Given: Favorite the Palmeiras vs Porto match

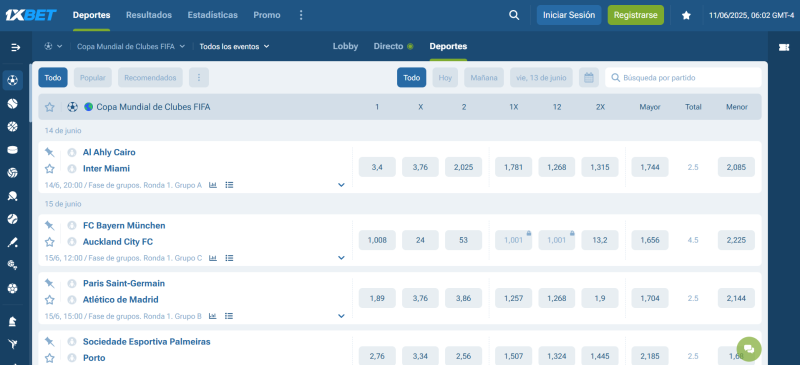Looking at the screenshot, I should [49, 358].
